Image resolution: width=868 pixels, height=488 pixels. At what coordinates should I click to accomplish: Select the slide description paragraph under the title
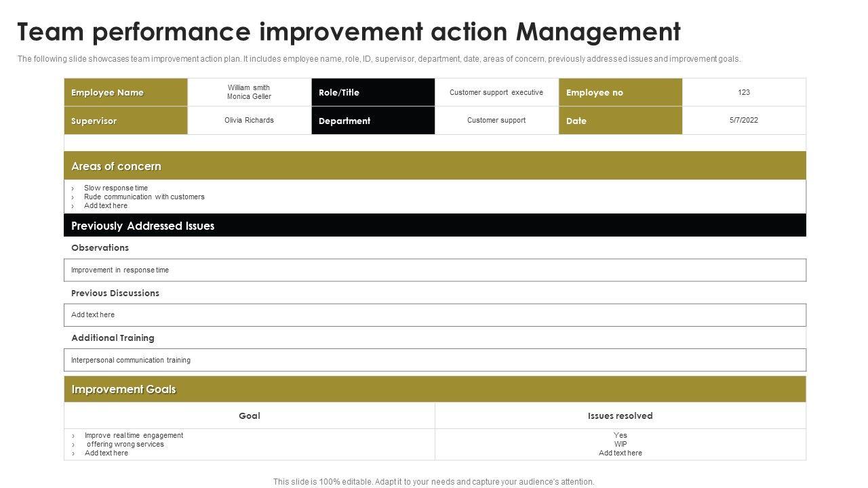click(x=379, y=59)
